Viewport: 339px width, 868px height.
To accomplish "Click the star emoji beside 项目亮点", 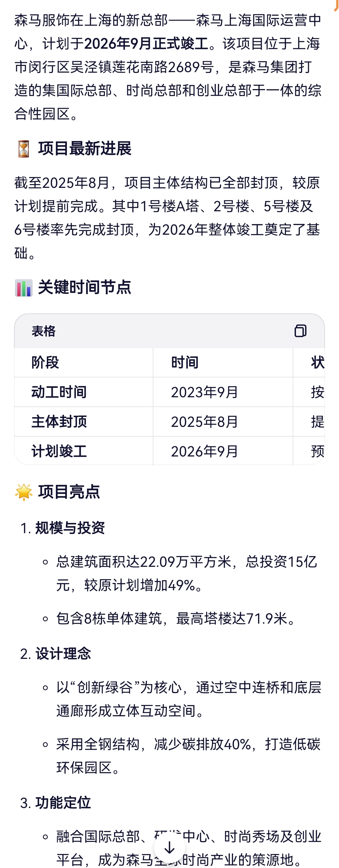I will pyautogui.click(x=24, y=492).
